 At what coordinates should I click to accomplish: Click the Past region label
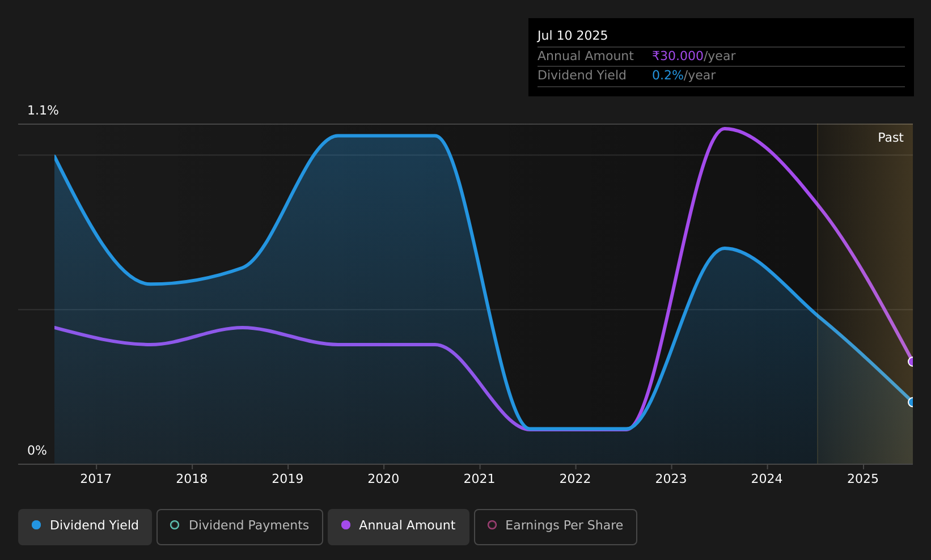(x=890, y=138)
